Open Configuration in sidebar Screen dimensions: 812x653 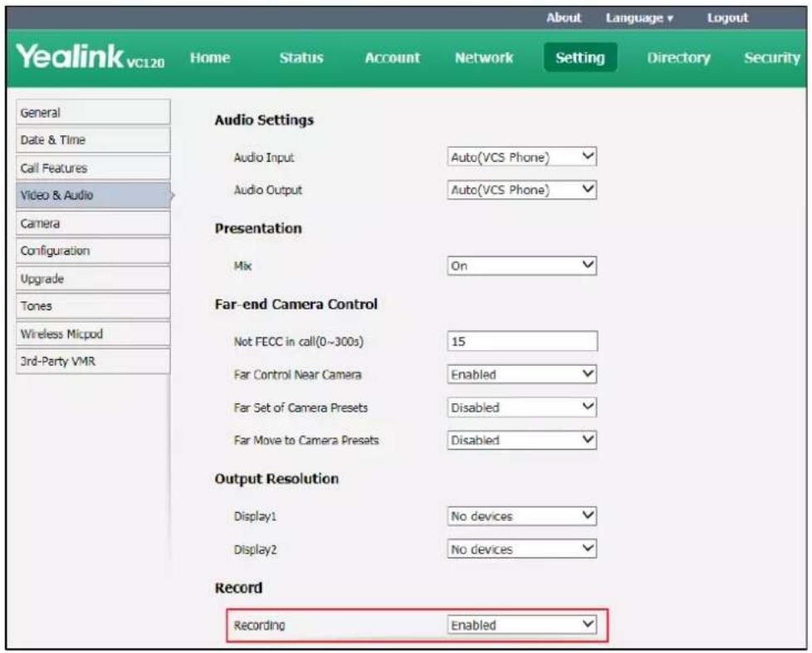pyautogui.click(x=93, y=251)
